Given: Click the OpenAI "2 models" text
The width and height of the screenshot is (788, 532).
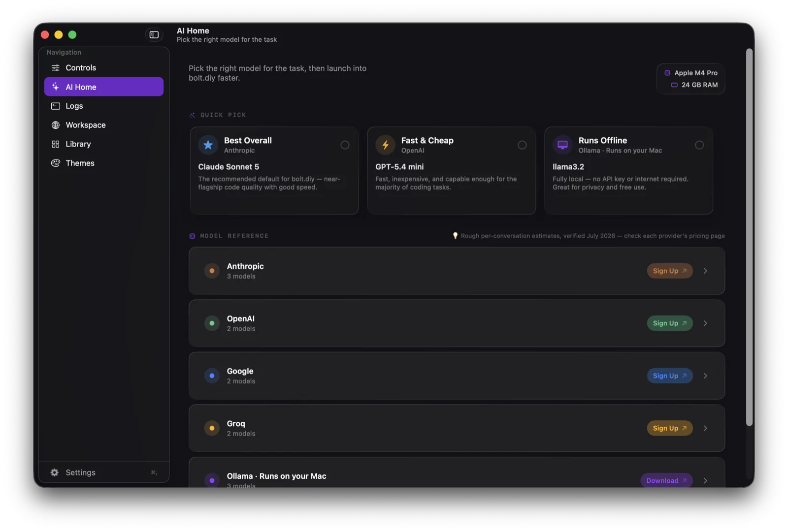Looking at the screenshot, I should click(241, 329).
